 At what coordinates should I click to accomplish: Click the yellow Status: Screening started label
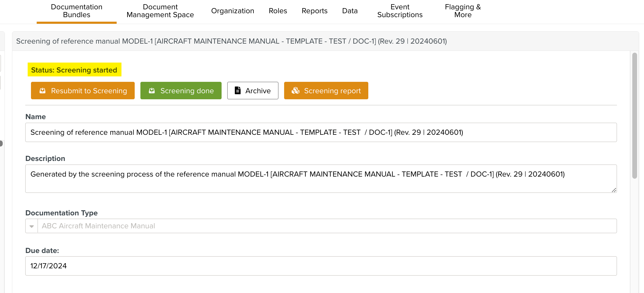pyautogui.click(x=74, y=70)
